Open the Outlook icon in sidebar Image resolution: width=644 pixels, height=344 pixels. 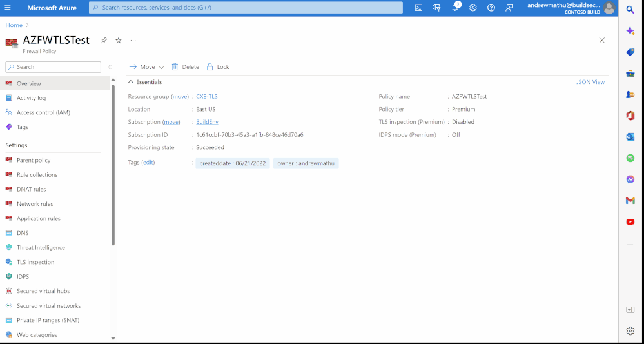coord(630,137)
